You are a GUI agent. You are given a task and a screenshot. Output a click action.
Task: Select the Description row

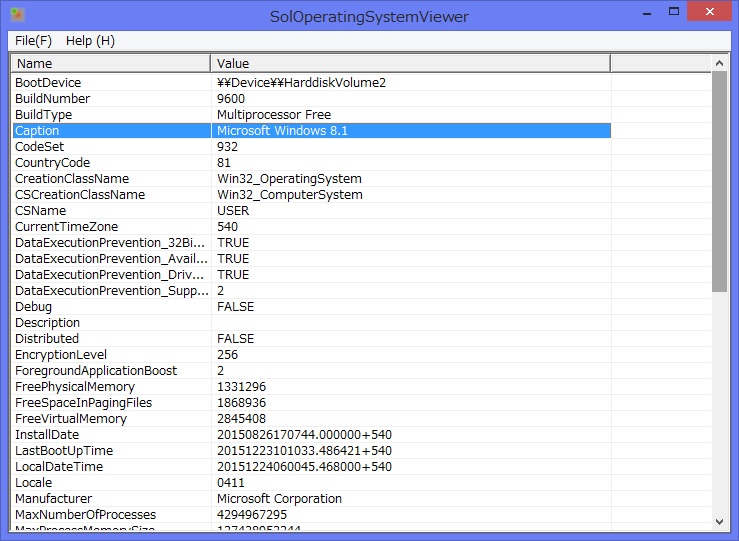point(312,323)
